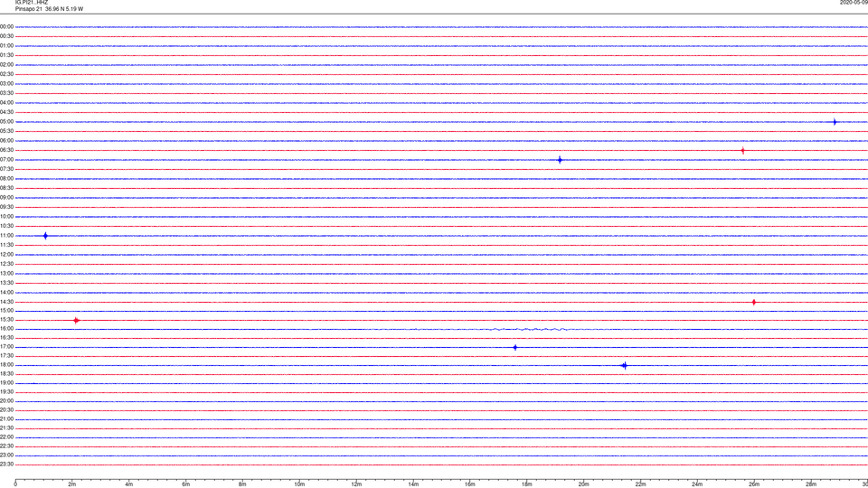
Task: Click the date label '2020-05-09' in the header
Action: click(854, 2)
